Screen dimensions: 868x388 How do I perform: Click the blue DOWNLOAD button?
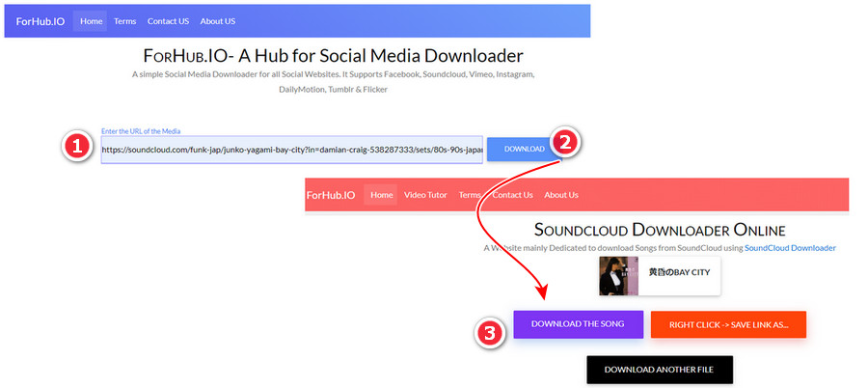click(x=524, y=149)
